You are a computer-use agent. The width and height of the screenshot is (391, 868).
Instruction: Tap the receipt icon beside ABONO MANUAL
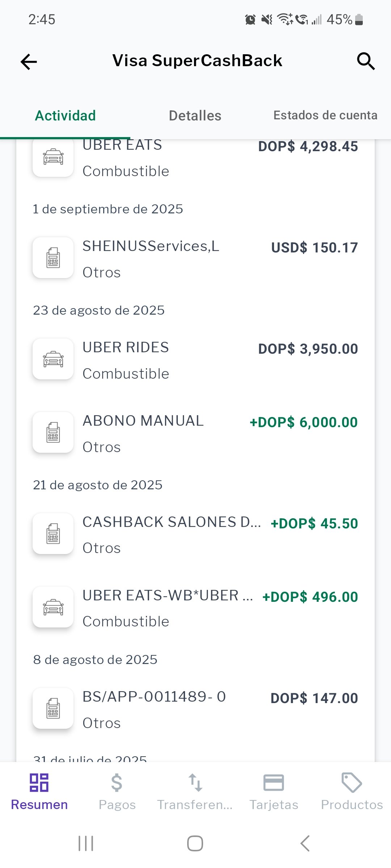(53, 432)
